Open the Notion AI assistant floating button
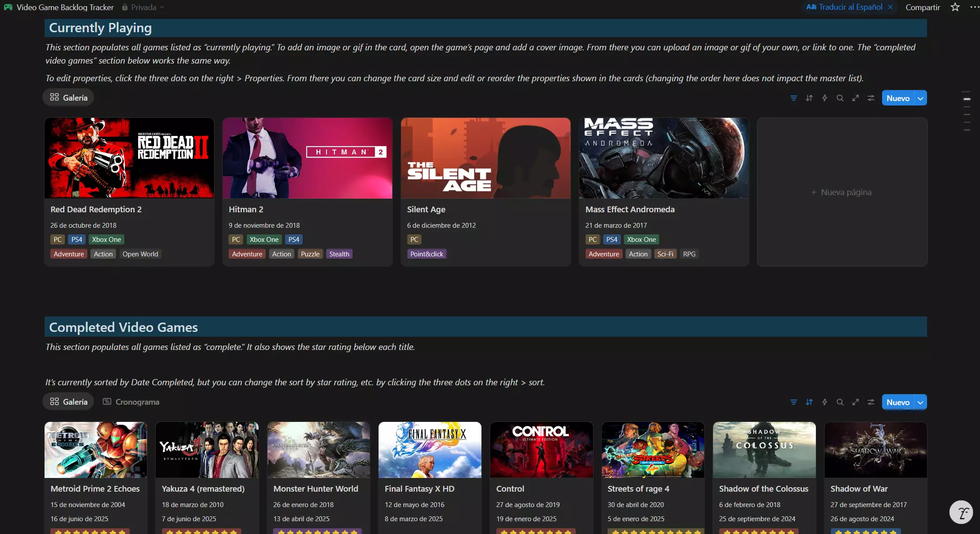The height and width of the screenshot is (534, 980). 961,512
